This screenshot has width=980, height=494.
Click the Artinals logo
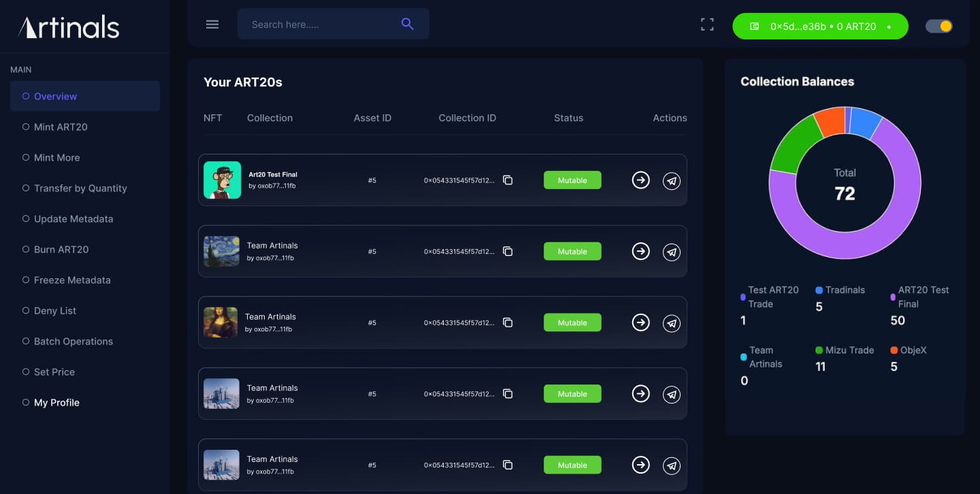coord(69,27)
